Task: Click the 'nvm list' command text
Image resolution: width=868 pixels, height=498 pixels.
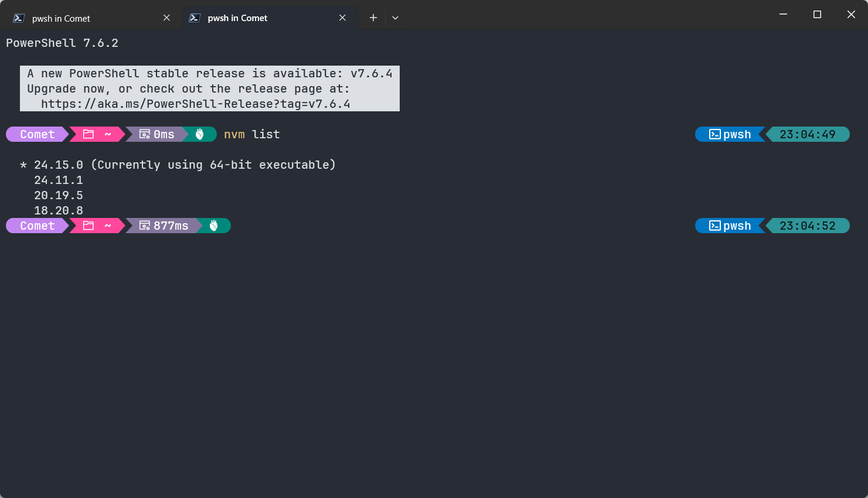Action: [x=252, y=134]
